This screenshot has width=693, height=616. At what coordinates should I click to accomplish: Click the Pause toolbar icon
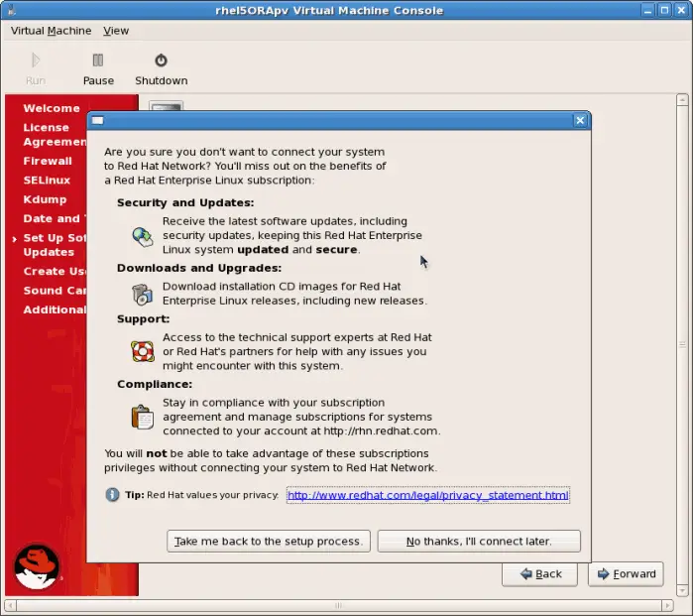tap(97, 61)
